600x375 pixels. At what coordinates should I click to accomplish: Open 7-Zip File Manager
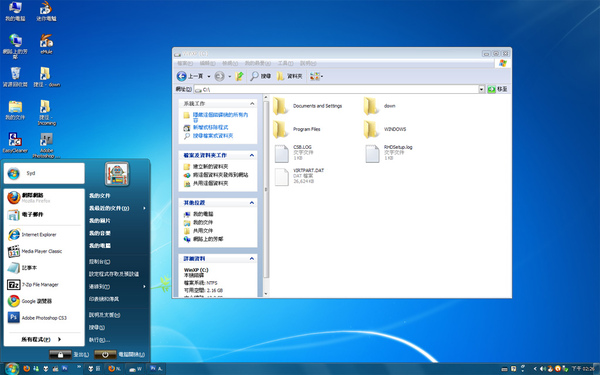44,285
